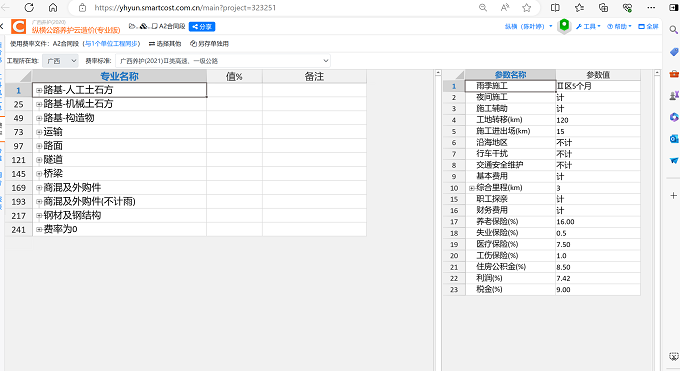This screenshot has height=371, width=680.
Task: Open the browser sidebar search icon
Action: [673, 30]
